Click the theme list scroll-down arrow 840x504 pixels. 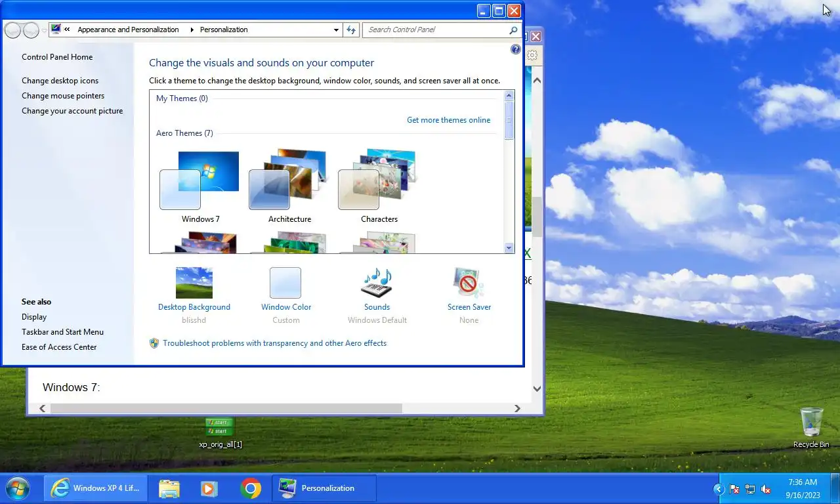tap(509, 247)
